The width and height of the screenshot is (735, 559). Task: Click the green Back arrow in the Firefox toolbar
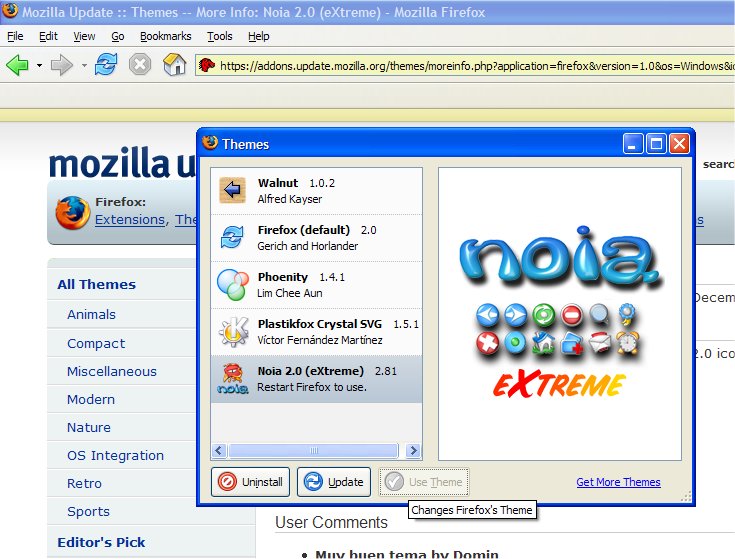coord(18,65)
